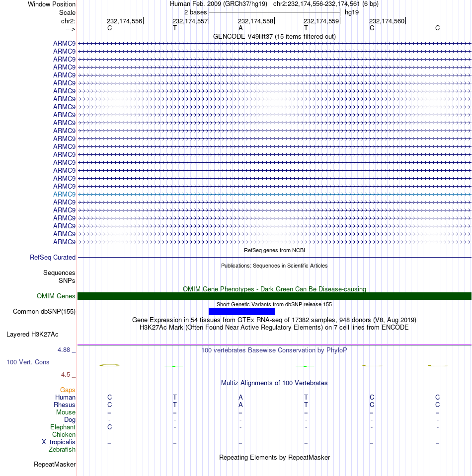Click the 'RefSeq genes from NCBI' title
472x476 pixels.
point(274,250)
